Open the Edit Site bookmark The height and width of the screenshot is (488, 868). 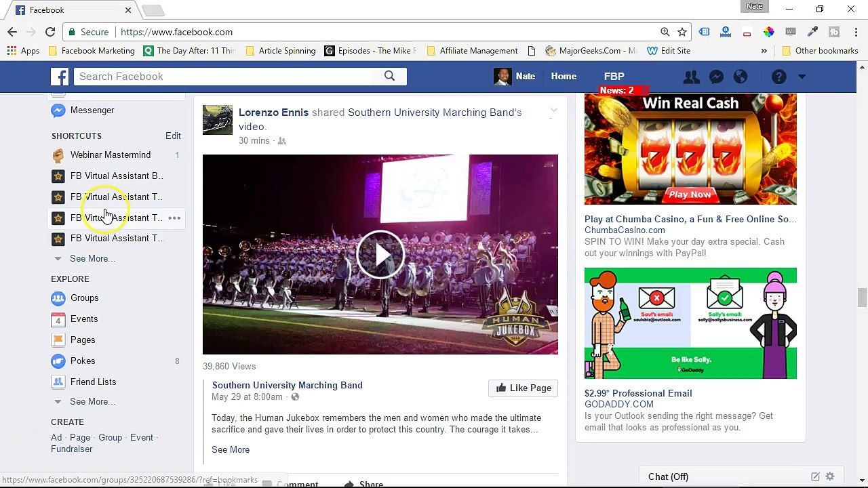click(669, 51)
